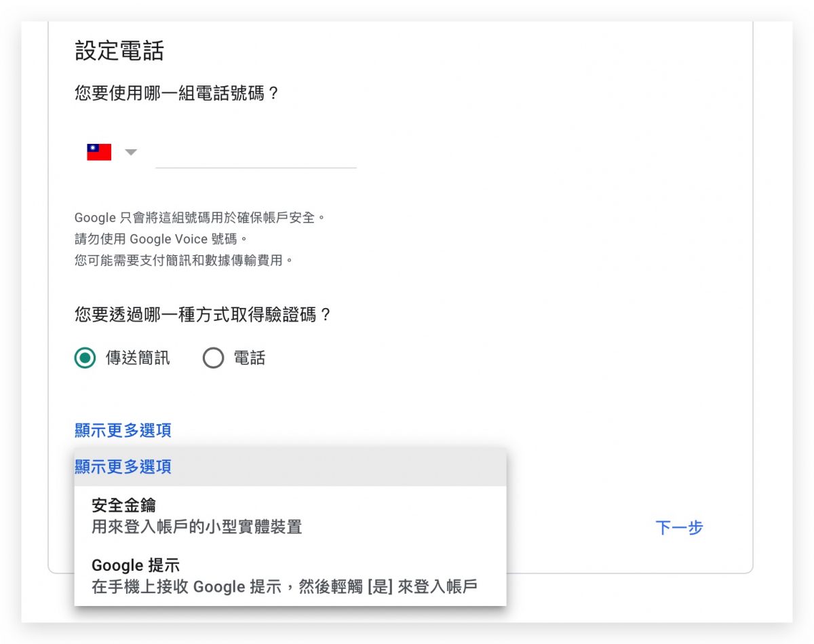Click the 下一步 button
This screenshot has height=644, width=814.
tap(679, 528)
